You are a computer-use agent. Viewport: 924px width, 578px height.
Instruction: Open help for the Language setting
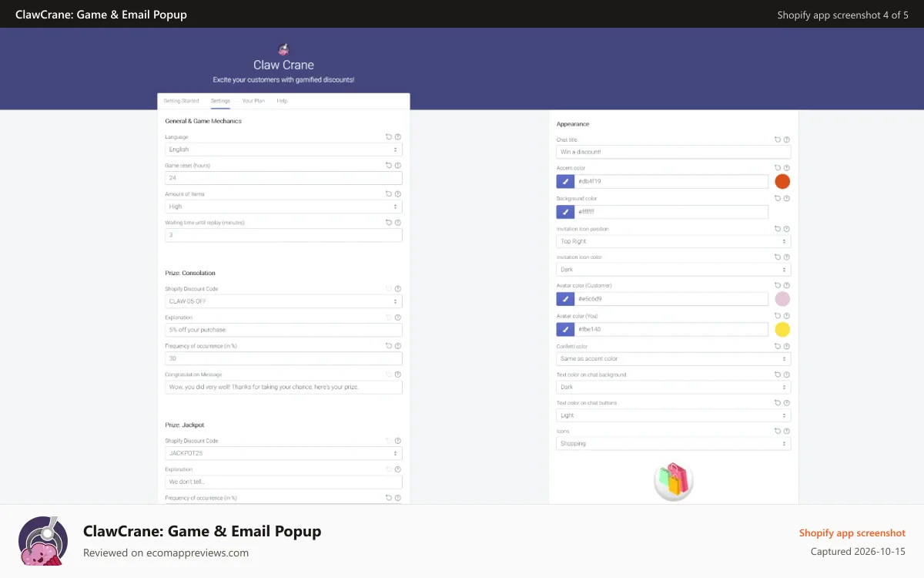click(398, 136)
